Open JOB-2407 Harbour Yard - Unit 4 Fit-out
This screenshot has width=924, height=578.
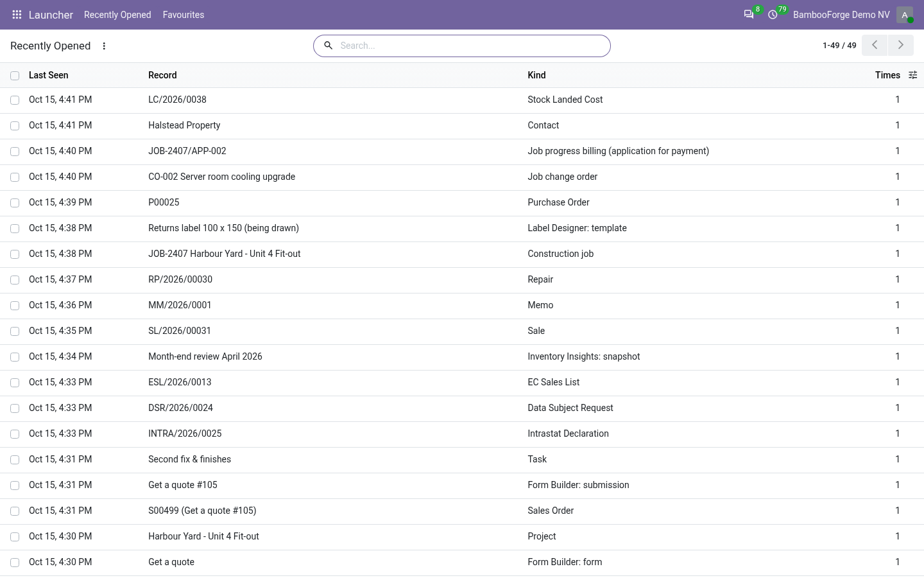click(225, 254)
